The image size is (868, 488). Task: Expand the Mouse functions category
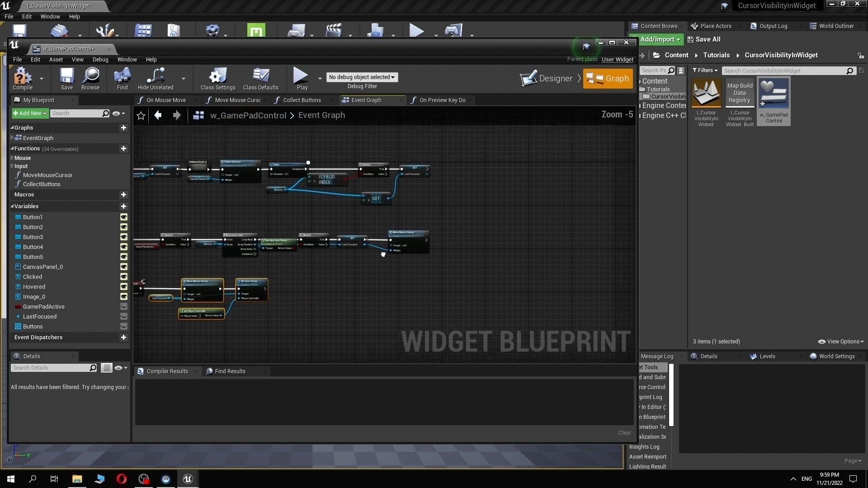pos(12,158)
